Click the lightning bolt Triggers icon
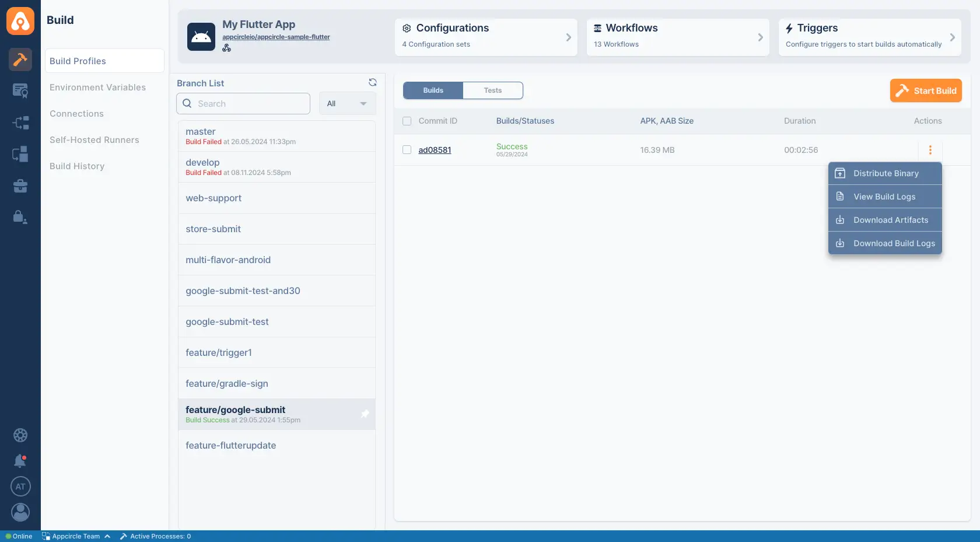This screenshot has height=542, width=980. point(789,28)
